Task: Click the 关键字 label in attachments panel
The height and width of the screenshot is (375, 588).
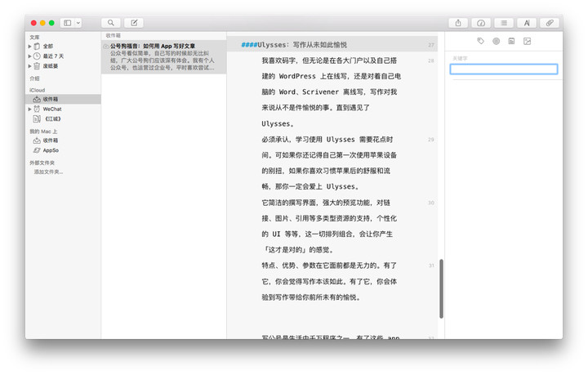Action: point(460,58)
